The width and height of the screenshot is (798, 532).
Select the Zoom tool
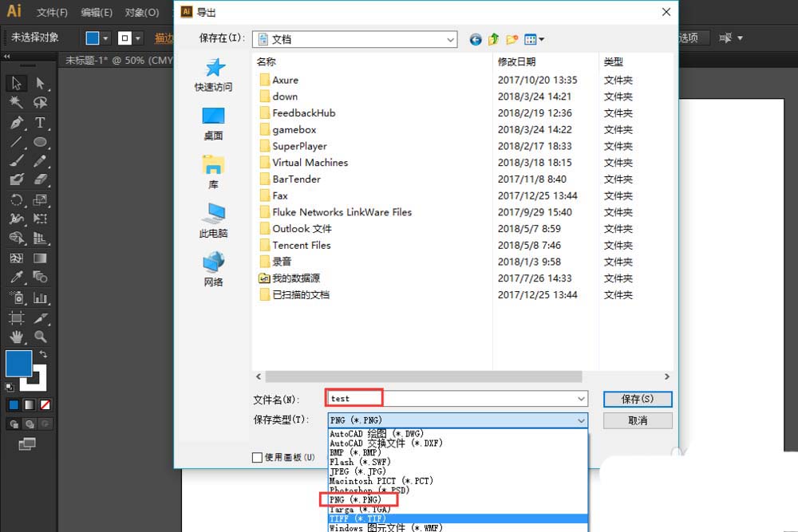pos(40,337)
